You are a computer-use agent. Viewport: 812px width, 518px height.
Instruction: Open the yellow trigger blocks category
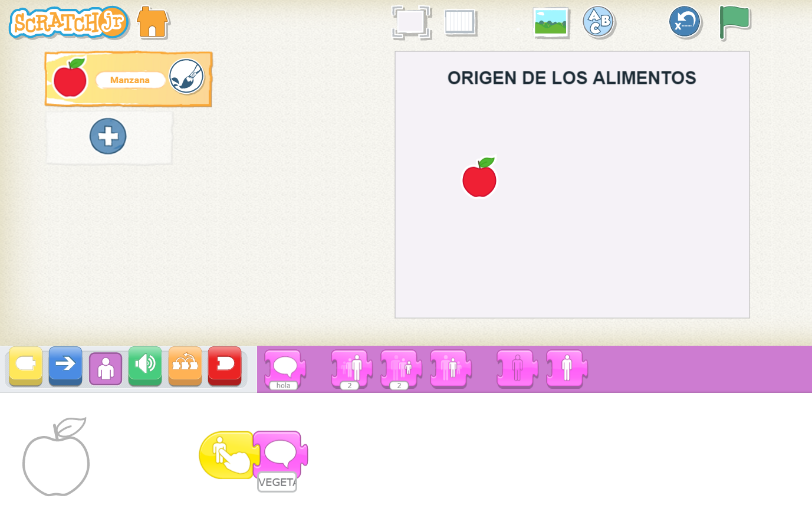pos(25,366)
